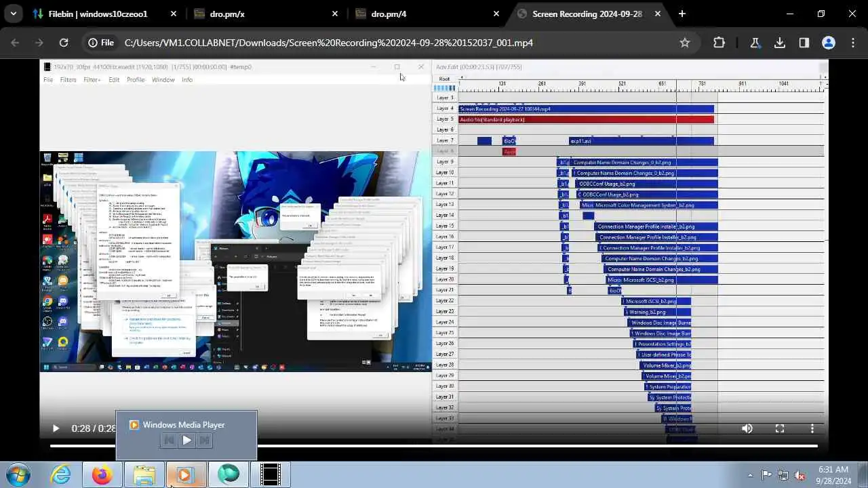Close the Screen Recording tab
The image size is (868, 488).
tap(658, 14)
